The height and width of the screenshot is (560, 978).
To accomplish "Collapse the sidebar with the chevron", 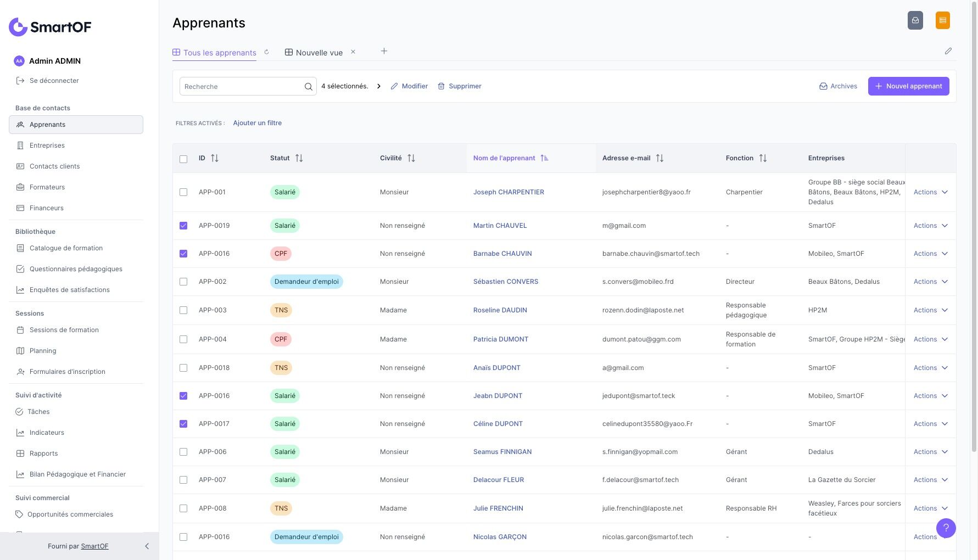I will coord(147,546).
